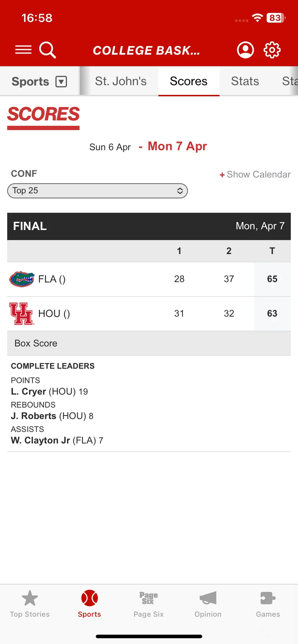
Task: Tap the search magnifier icon
Action: point(48,50)
